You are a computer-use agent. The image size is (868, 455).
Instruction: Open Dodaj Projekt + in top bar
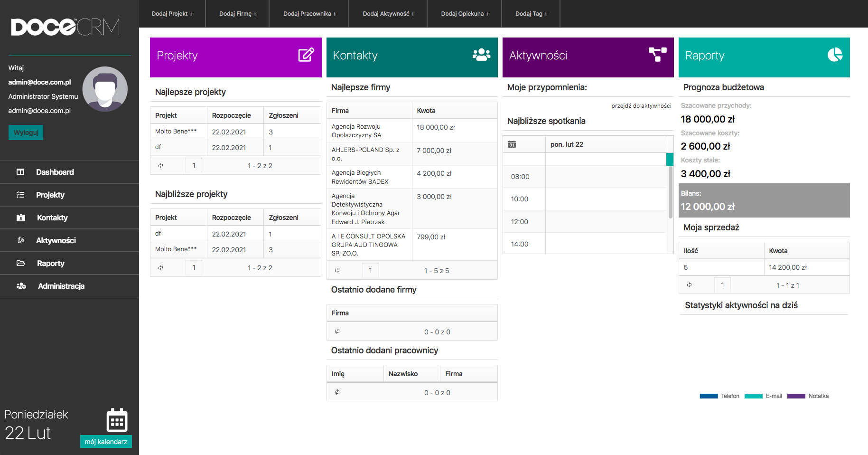coord(172,14)
